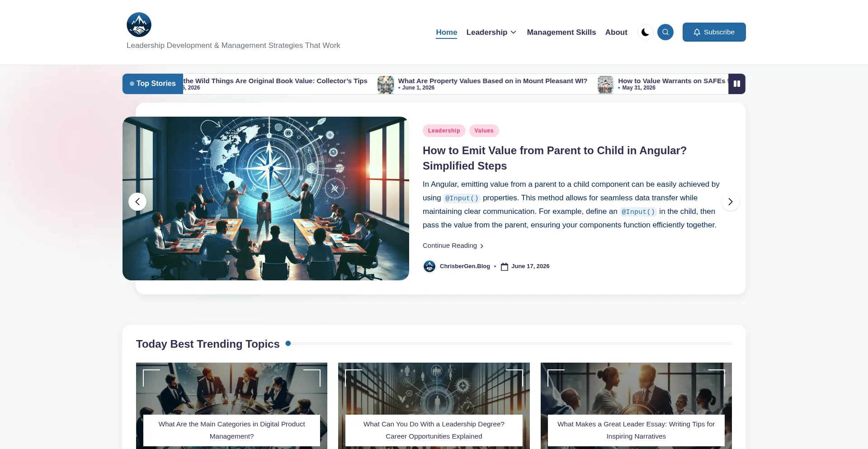Toggle dark mode with the moon icon
This screenshot has width=868, height=449.
(x=646, y=32)
